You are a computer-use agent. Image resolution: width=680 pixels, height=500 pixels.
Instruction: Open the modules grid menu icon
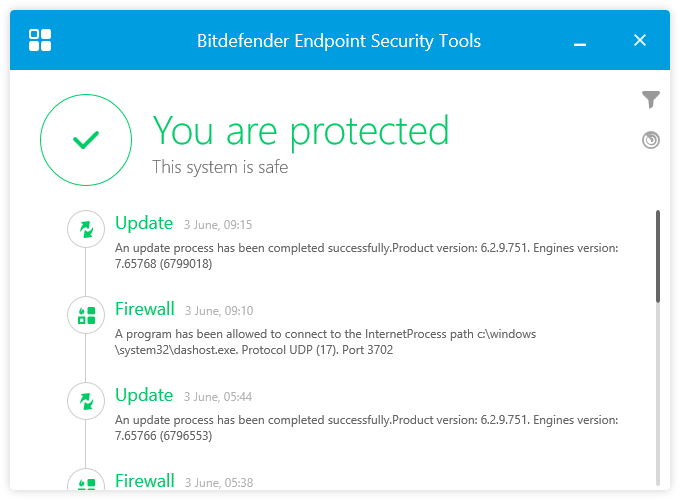pos(40,40)
